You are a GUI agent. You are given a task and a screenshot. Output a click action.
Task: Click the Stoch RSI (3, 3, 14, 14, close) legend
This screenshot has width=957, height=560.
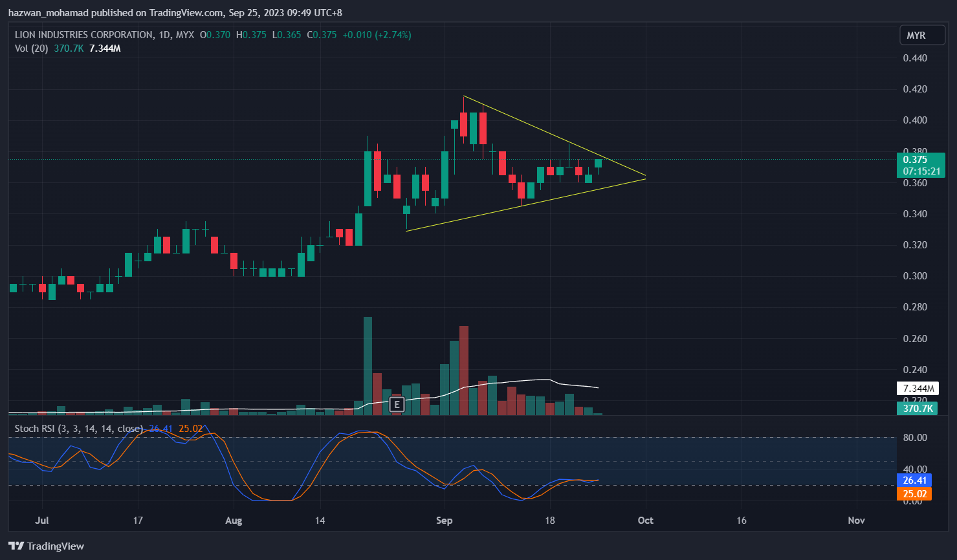click(79, 429)
